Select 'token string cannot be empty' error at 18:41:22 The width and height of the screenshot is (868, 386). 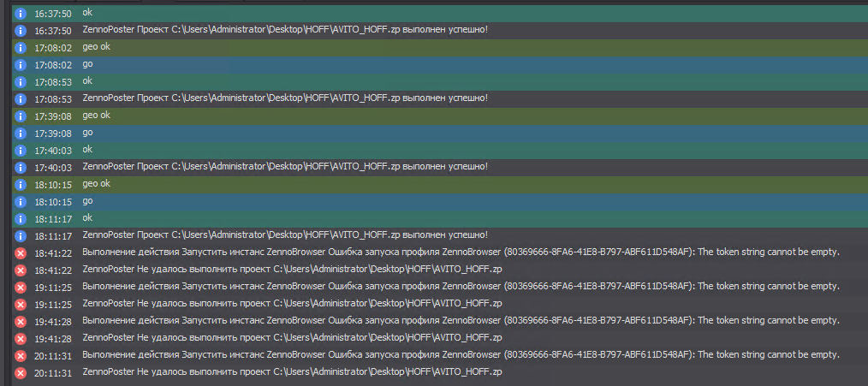461,252
